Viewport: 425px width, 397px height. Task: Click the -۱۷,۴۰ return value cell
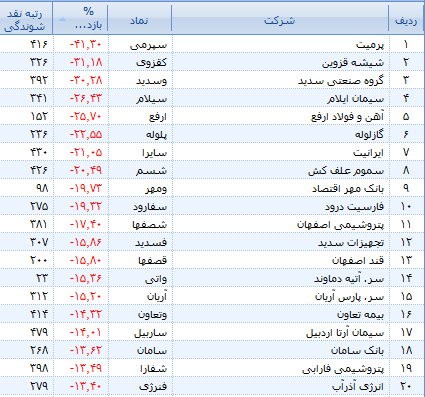tap(85, 224)
